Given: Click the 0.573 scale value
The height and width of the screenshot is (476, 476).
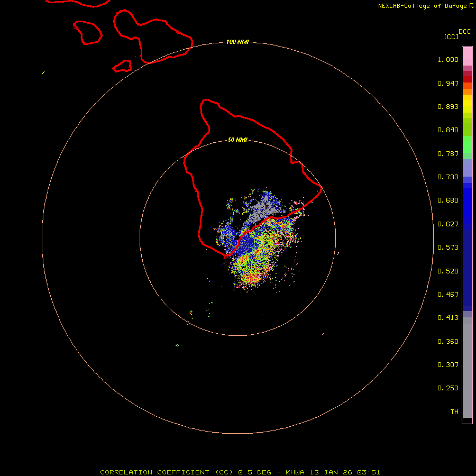Looking at the screenshot, I should click(x=448, y=248).
